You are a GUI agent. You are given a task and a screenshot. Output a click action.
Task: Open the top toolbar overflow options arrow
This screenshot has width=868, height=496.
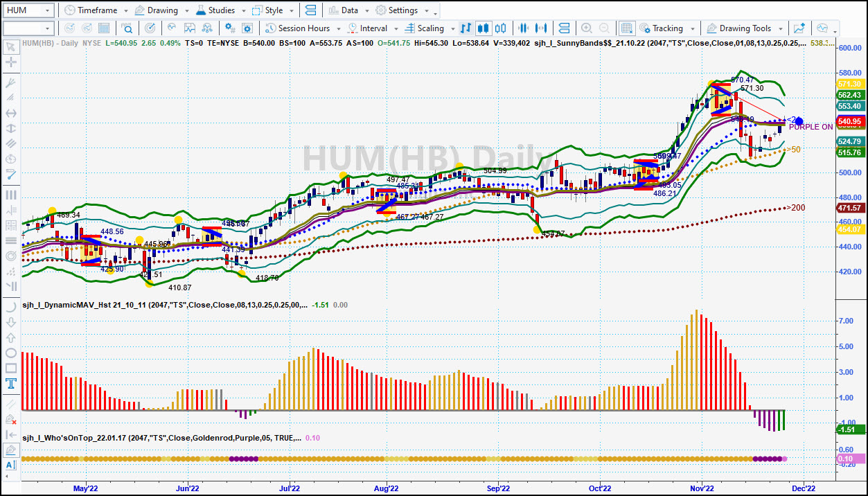[x=435, y=13]
